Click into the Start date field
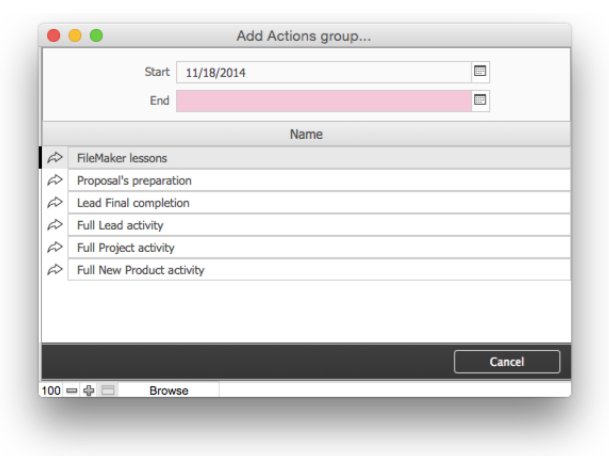The height and width of the screenshot is (456, 609). 322,72
